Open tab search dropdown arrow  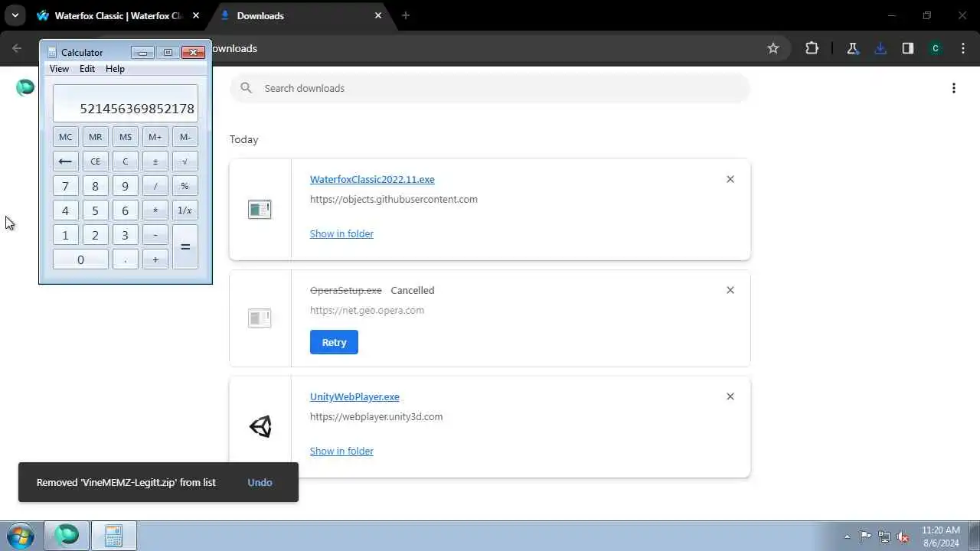(15, 15)
